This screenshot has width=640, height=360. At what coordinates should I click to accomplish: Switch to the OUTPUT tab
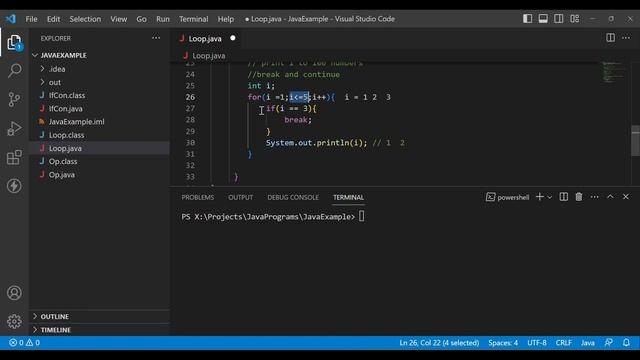240,197
